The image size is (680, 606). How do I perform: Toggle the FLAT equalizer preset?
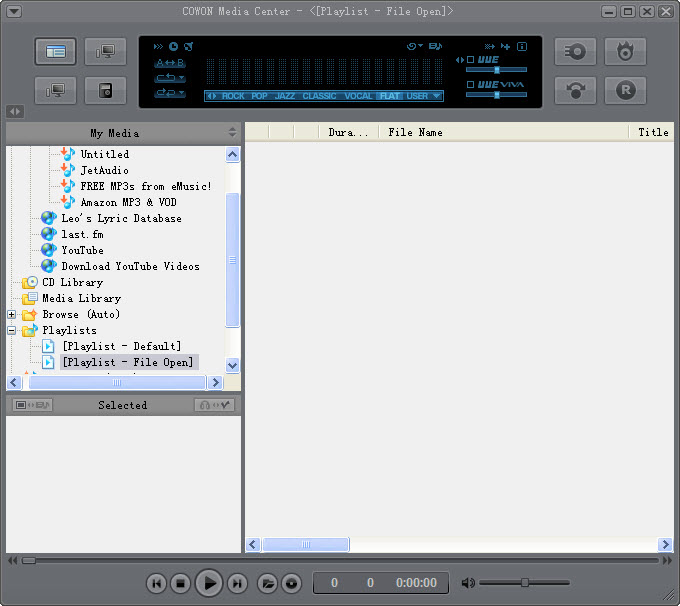pyautogui.click(x=389, y=97)
